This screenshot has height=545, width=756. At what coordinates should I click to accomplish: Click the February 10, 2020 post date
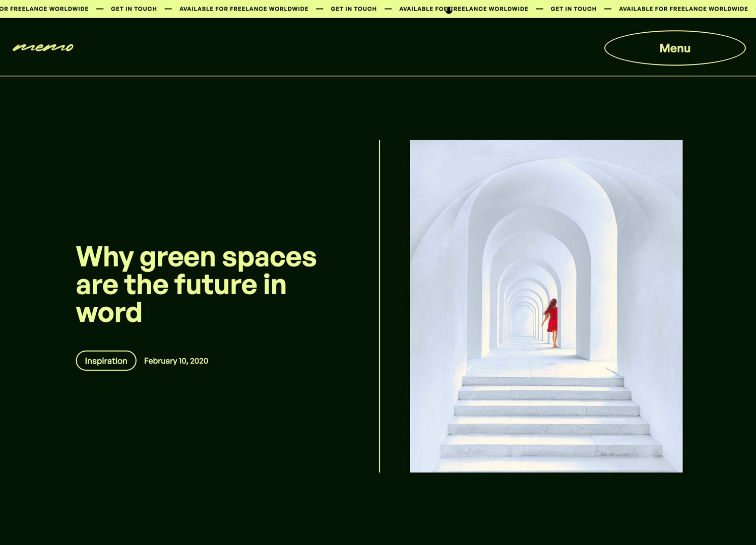click(x=176, y=361)
